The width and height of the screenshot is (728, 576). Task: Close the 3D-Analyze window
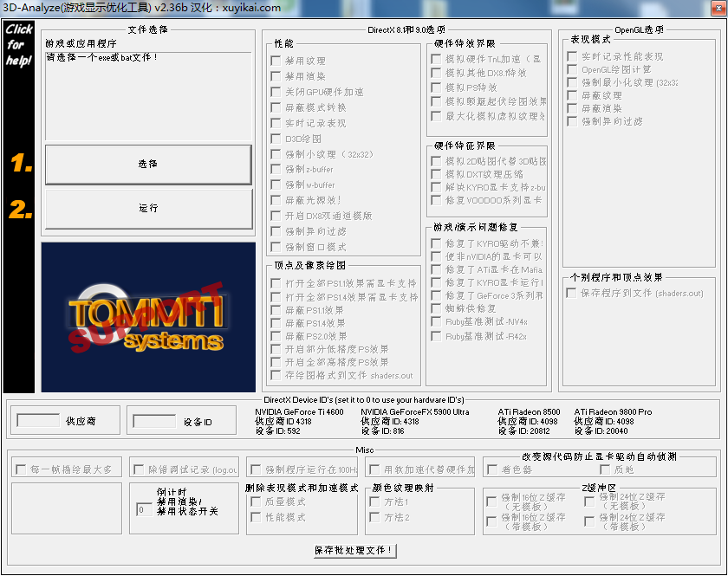click(x=718, y=8)
